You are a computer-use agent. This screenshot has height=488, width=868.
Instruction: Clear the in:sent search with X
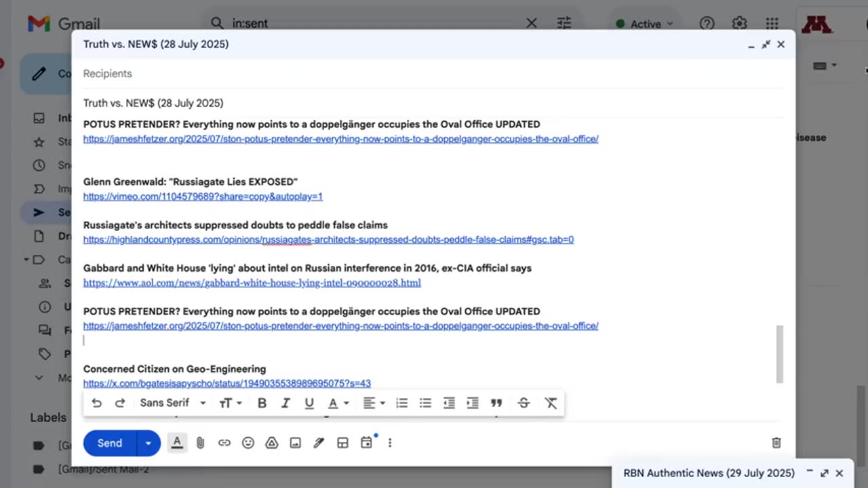(x=532, y=23)
